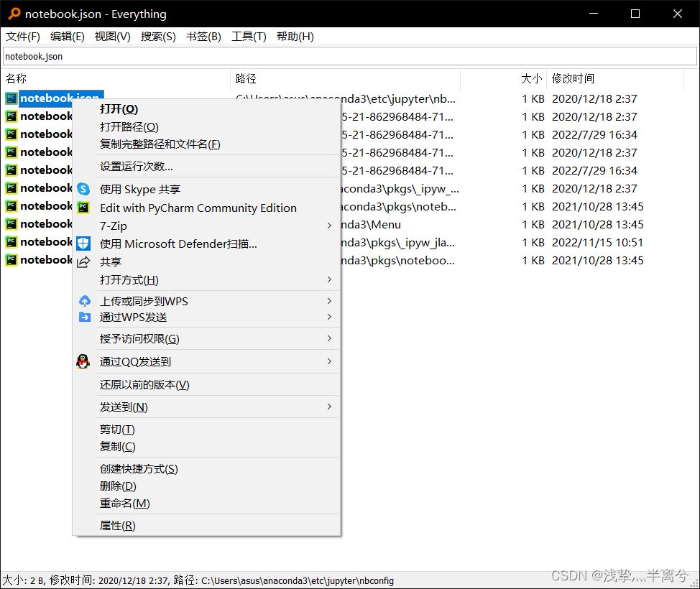This screenshot has width=700, height=589.
Task: Open the 搜索(S) menu
Action: click(x=158, y=37)
